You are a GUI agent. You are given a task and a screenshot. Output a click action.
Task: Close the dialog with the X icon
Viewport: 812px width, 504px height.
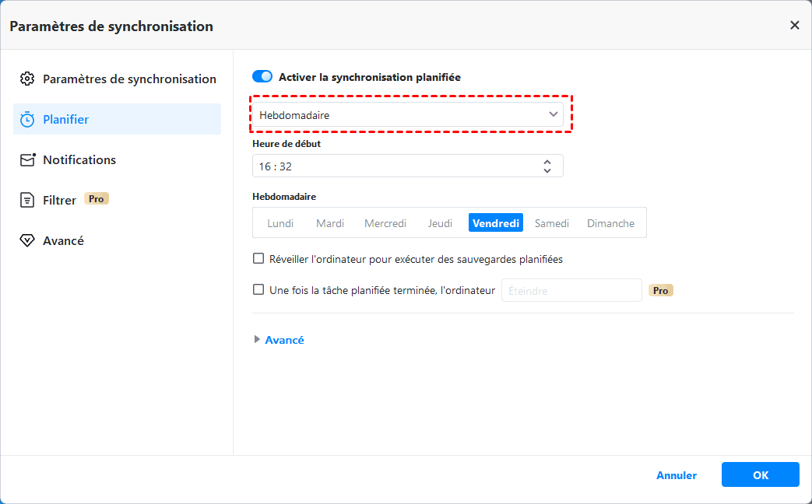click(795, 25)
